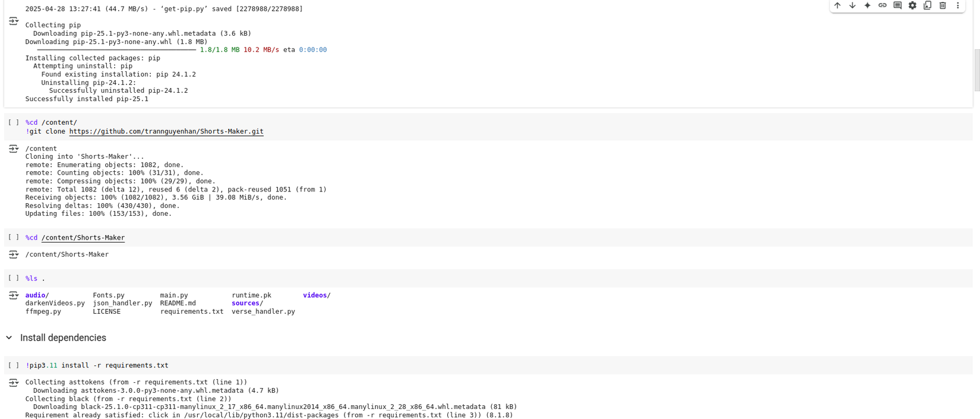The image size is (980, 419).
Task: Click 'requirements.txt' in ls output
Action: point(192,311)
